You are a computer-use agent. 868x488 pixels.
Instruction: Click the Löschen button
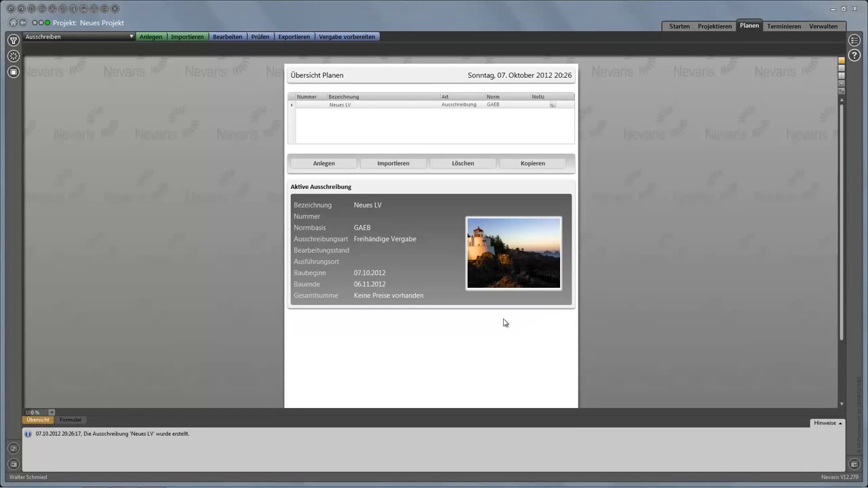click(463, 163)
